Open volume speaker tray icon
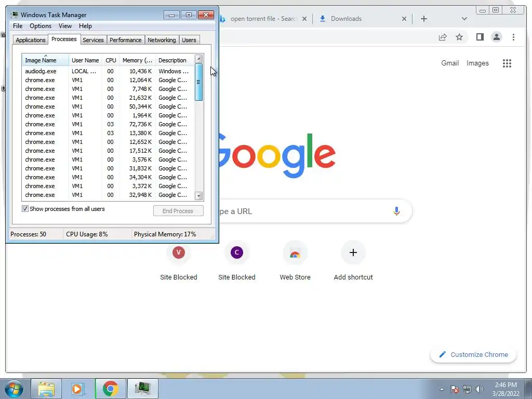This screenshot has height=399, width=532. (479, 389)
